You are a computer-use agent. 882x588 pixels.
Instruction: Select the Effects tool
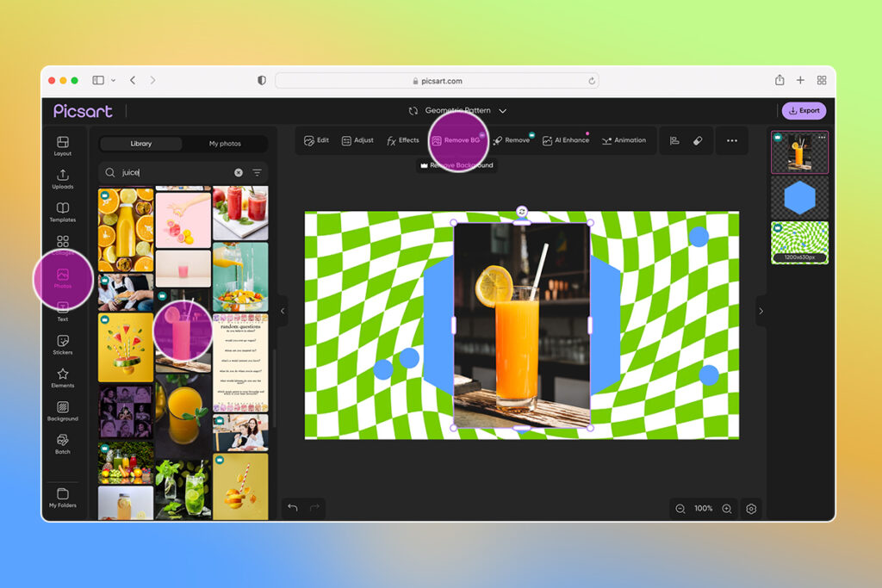(403, 139)
